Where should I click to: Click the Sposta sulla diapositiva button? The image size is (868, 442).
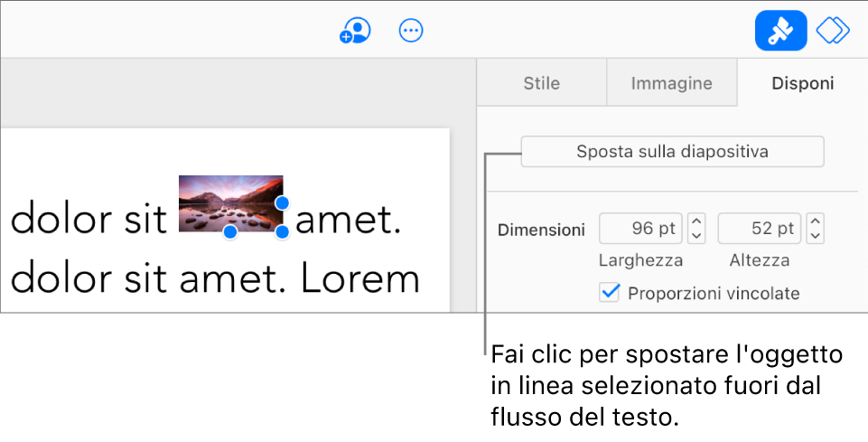pyautogui.click(x=672, y=152)
